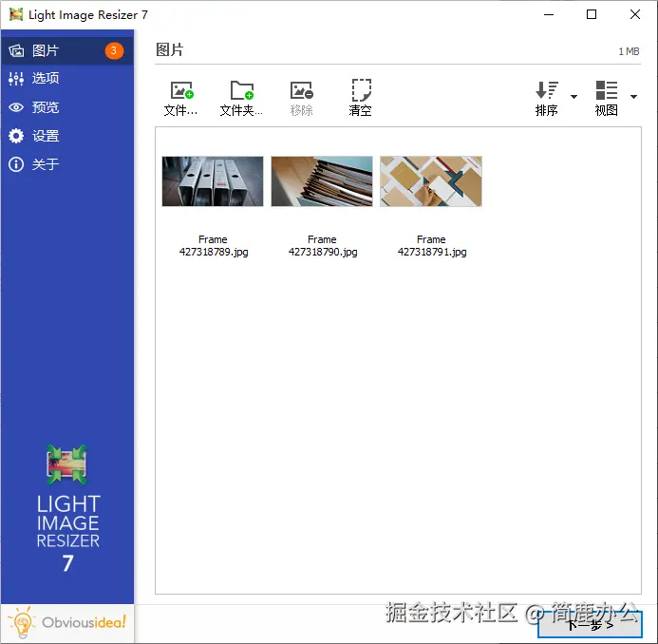This screenshot has width=658, height=644.
Task: Click the file name Frame 427318790.jpg
Action: point(323,246)
